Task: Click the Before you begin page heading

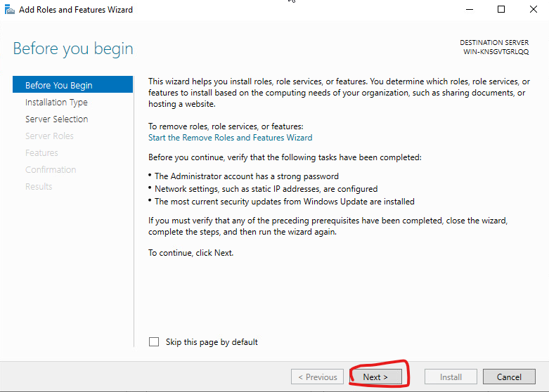Action: (73, 48)
